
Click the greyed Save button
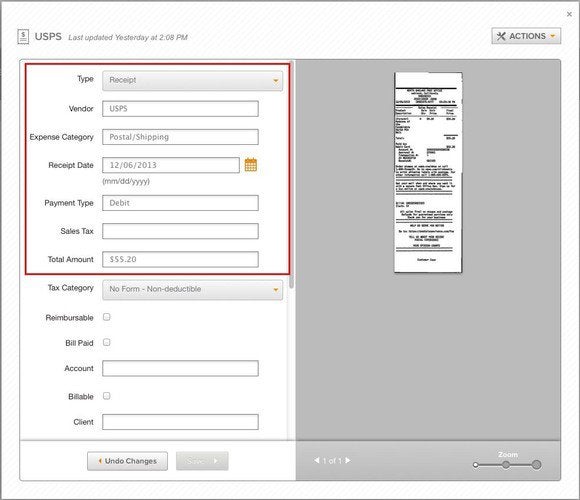pos(202,461)
